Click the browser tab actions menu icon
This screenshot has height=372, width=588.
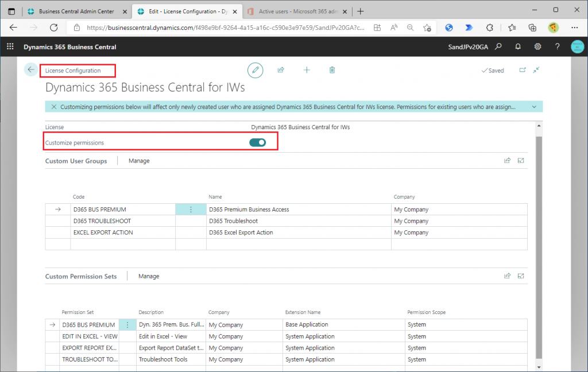coord(11,11)
